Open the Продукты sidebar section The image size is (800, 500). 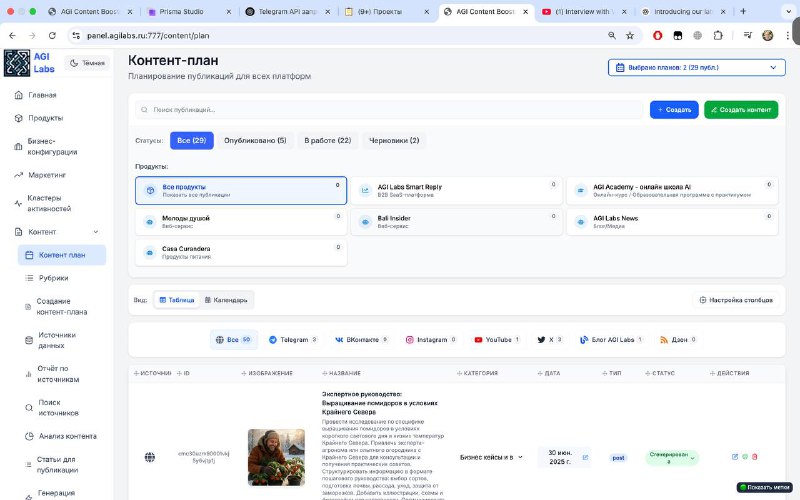click(x=45, y=118)
